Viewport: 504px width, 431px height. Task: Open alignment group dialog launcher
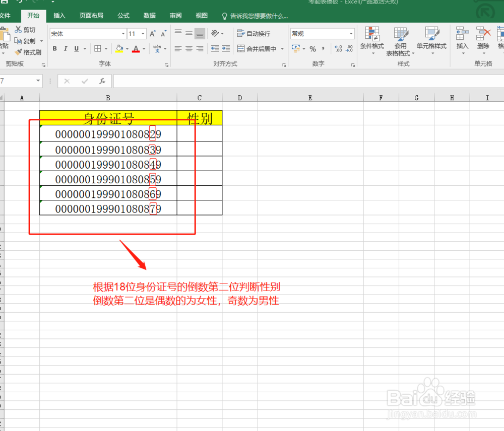coord(284,65)
